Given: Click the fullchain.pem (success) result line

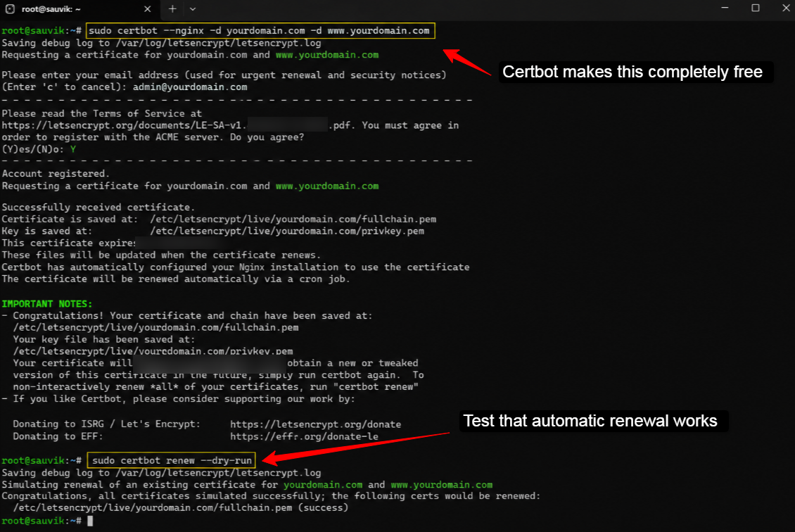Looking at the screenshot, I should [x=181, y=507].
